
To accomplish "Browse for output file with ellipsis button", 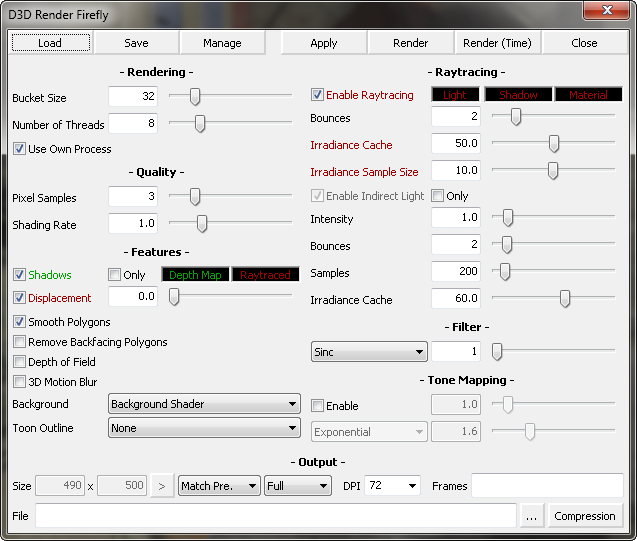I will point(532,516).
